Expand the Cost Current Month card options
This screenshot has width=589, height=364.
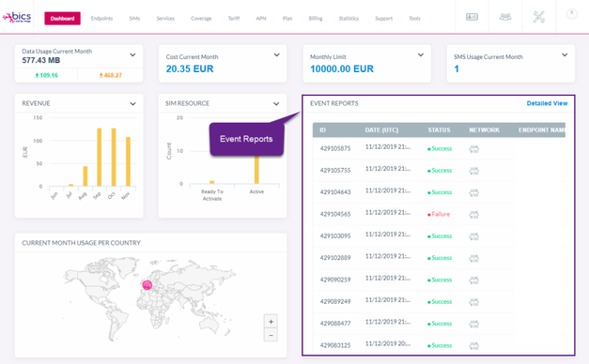tap(276, 54)
